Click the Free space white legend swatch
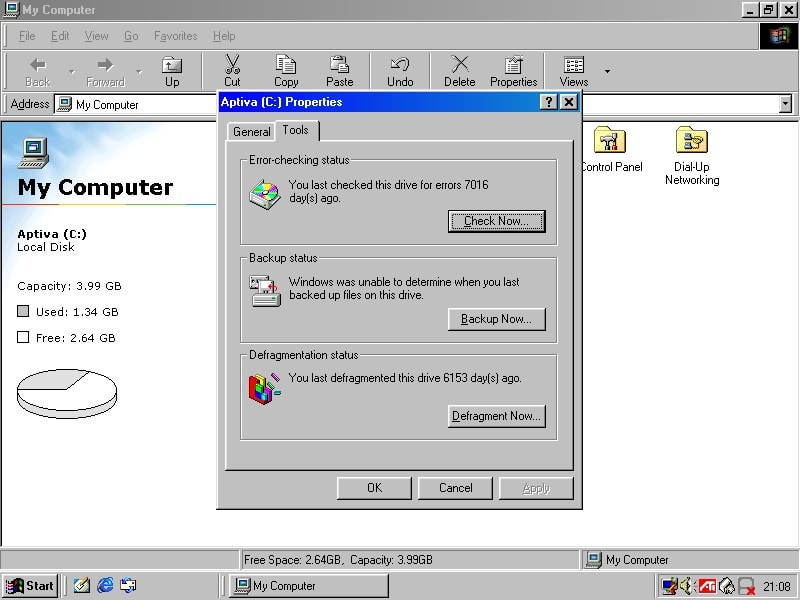Screen dimensions: 800x600 (23, 337)
